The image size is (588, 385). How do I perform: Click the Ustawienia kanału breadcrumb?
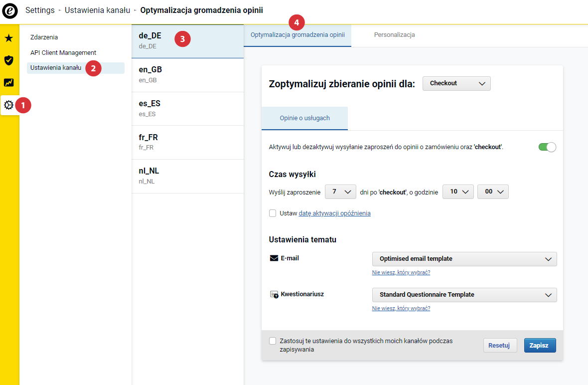pyautogui.click(x=97, y=10)
